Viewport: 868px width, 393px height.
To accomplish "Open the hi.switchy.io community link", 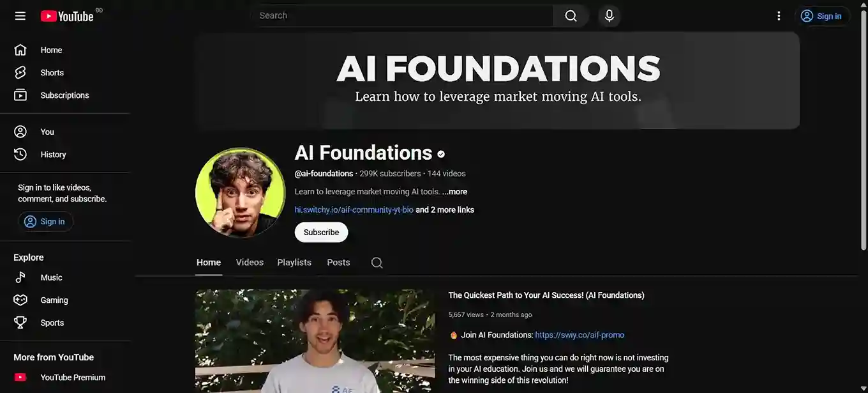I will pyautogui.click(x=354, y=210).
